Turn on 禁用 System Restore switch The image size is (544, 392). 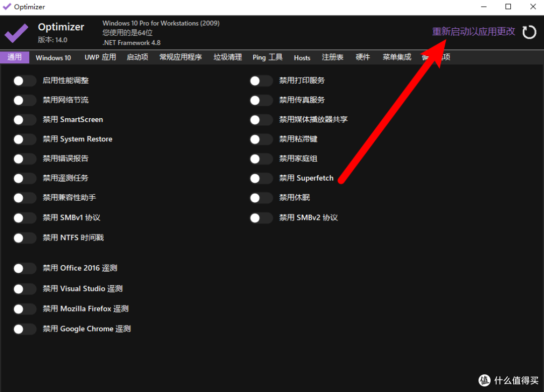click(x=25, y=139)
